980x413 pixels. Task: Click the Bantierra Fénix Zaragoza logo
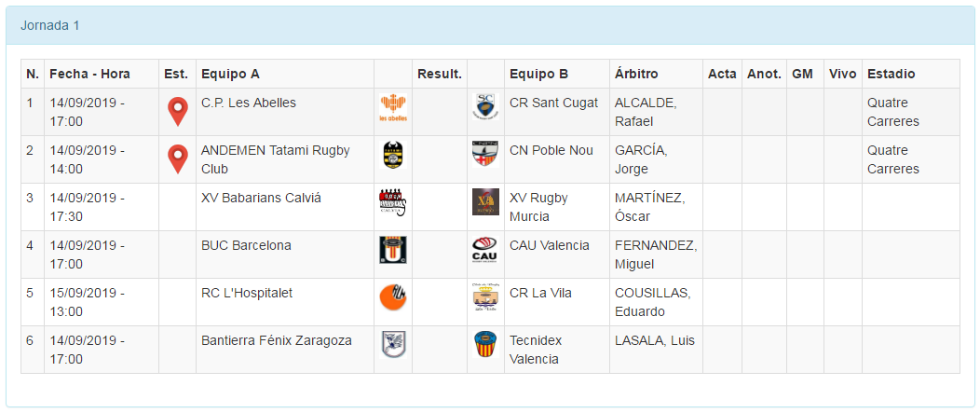tap(393, 345)
